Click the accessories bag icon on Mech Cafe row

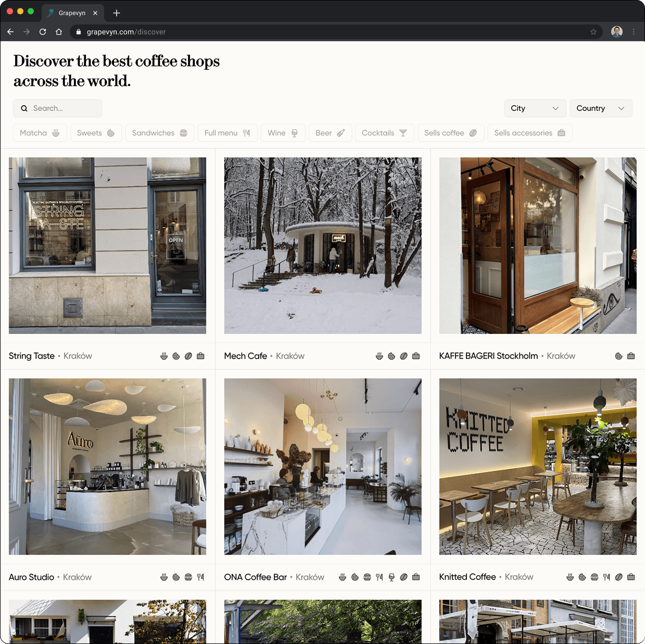tap(416, 356)
